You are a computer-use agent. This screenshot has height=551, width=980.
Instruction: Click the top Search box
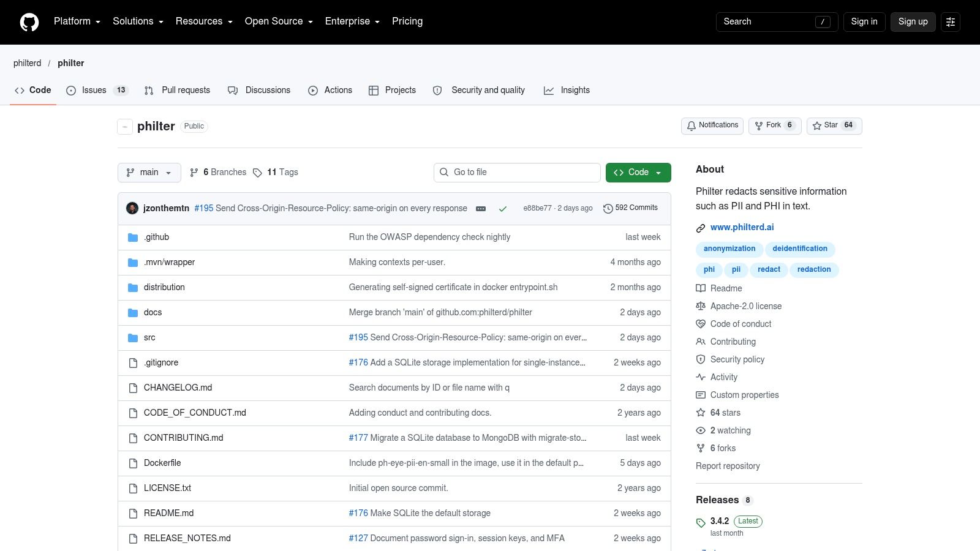pyautogui.click(x=777, y=21)
